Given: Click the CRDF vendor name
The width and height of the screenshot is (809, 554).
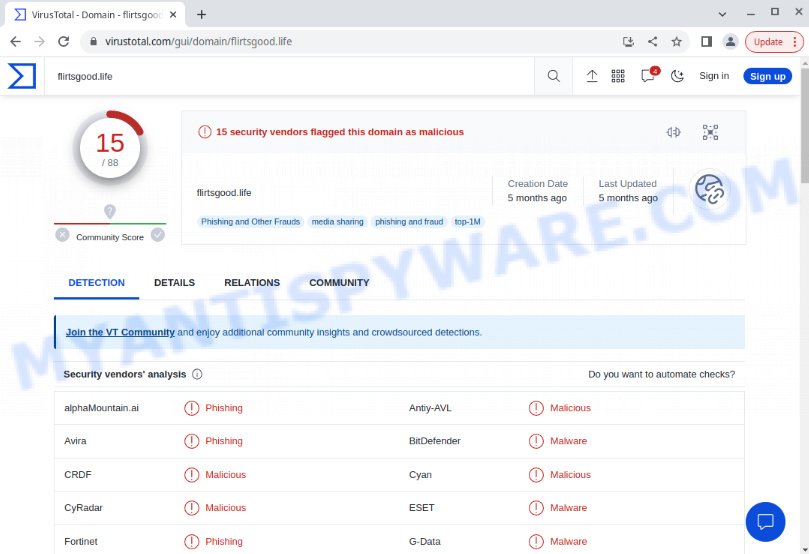Looking at the screenshot, I should [x=77, y=475].
